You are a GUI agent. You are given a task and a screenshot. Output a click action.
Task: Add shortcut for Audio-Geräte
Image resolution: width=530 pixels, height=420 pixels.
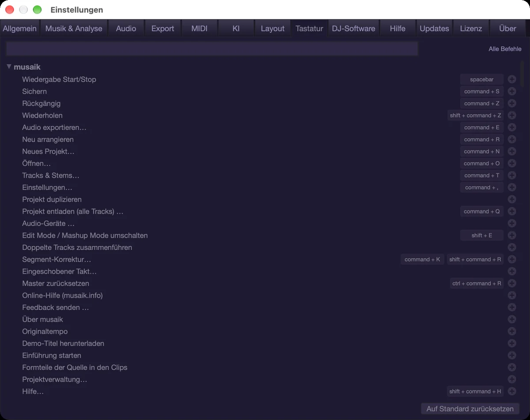coord(512,223)
